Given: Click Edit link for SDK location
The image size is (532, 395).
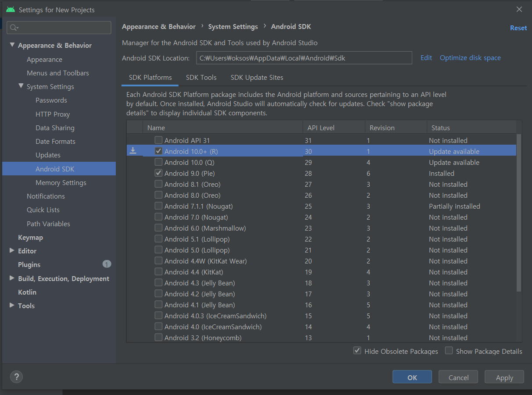Looking at the screenshot, I should [x=426, y=58].
